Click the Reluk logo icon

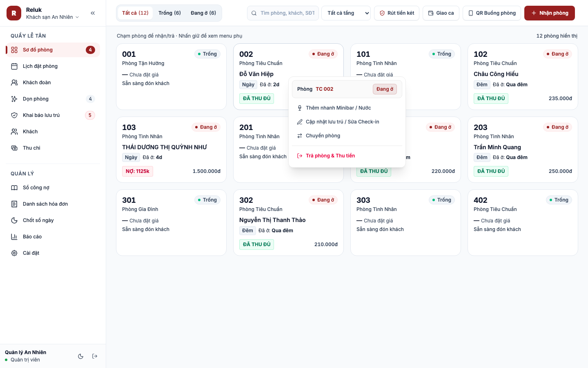pyautogui.click(x=14, y=13)
